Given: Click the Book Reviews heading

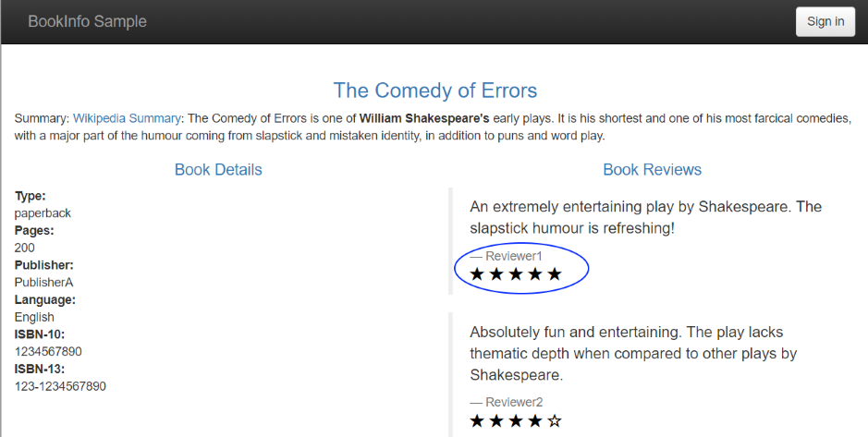Looking at the screenshot, I should pos(652,169).
